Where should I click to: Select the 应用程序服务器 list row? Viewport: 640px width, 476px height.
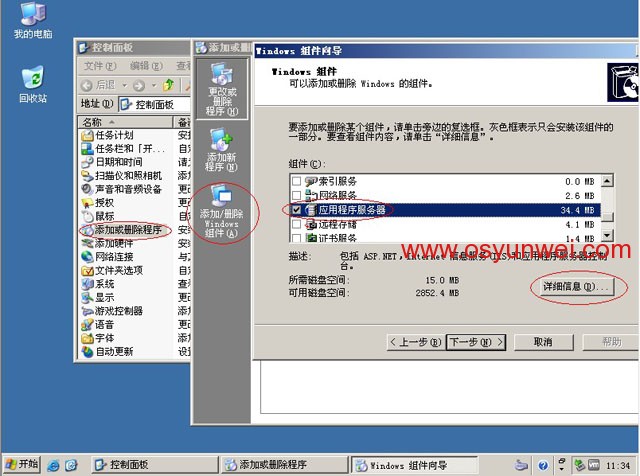coord(445,210)
